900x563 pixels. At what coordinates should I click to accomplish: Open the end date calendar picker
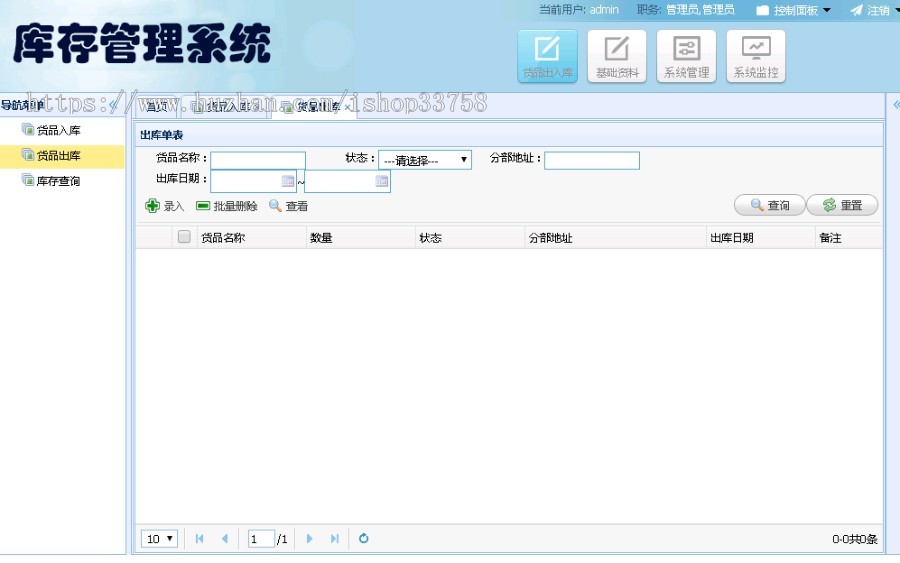click(382, 181)
